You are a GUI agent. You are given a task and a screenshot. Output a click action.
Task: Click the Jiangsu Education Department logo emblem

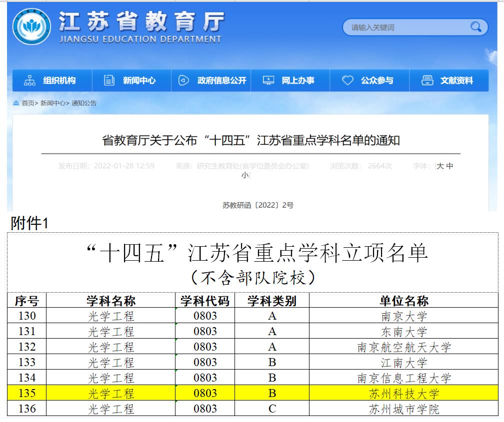coord(31,27)
